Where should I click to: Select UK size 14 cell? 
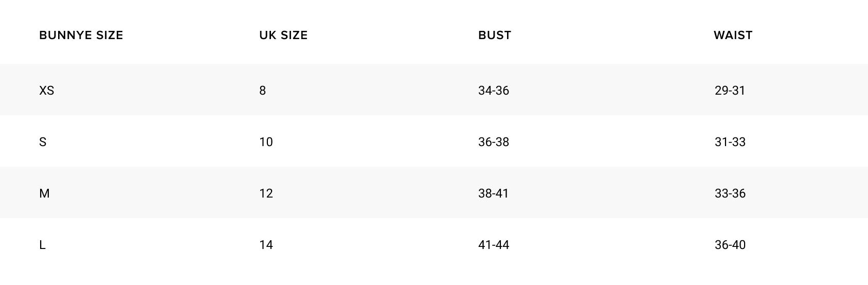266,245
